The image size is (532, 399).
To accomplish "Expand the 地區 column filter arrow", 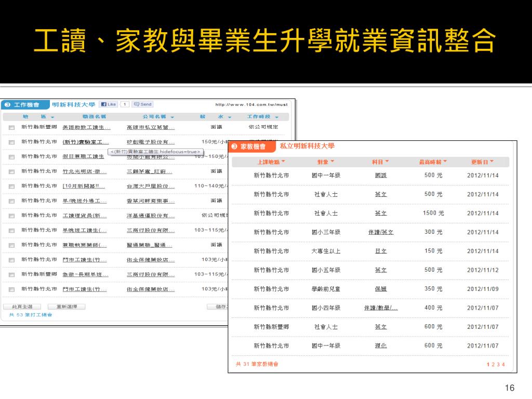I will click(x=52, y=117).
